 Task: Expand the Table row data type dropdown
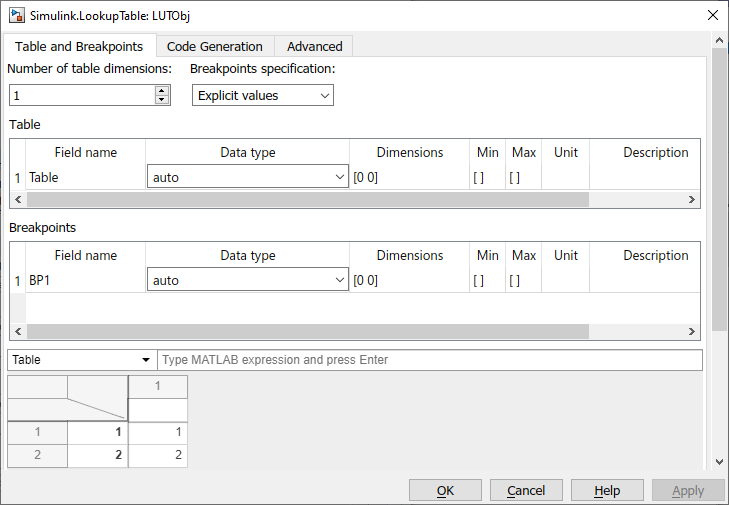(x=247, y=177)
